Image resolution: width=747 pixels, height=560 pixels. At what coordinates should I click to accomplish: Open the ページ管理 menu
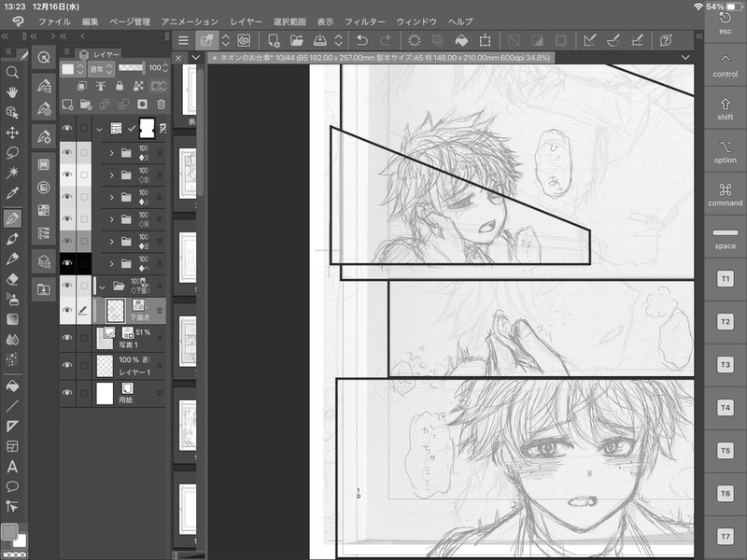(x=130, y=21)
